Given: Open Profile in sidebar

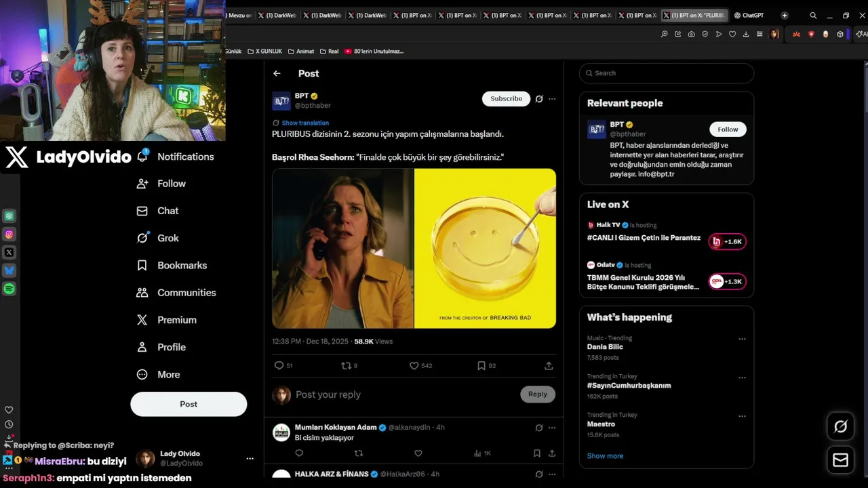Looking at the screenshot, I should tap(161, 347).
